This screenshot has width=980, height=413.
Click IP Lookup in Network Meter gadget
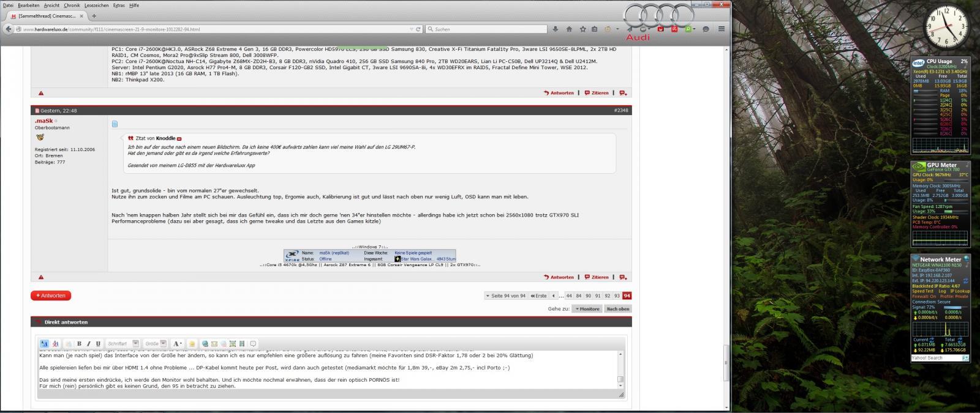(961, 291)
